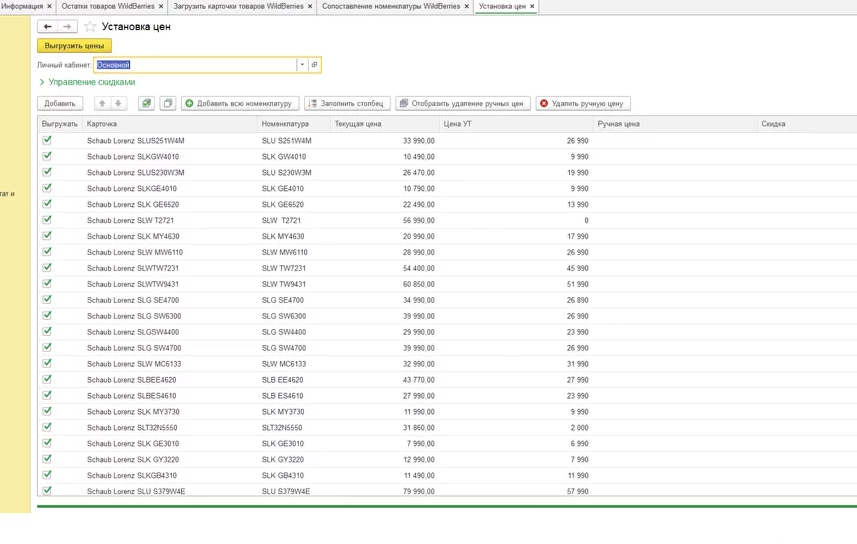Select nomenclature cell SLG SW6300
Viewport: 857px width, 544px height.
click(284, 316)
